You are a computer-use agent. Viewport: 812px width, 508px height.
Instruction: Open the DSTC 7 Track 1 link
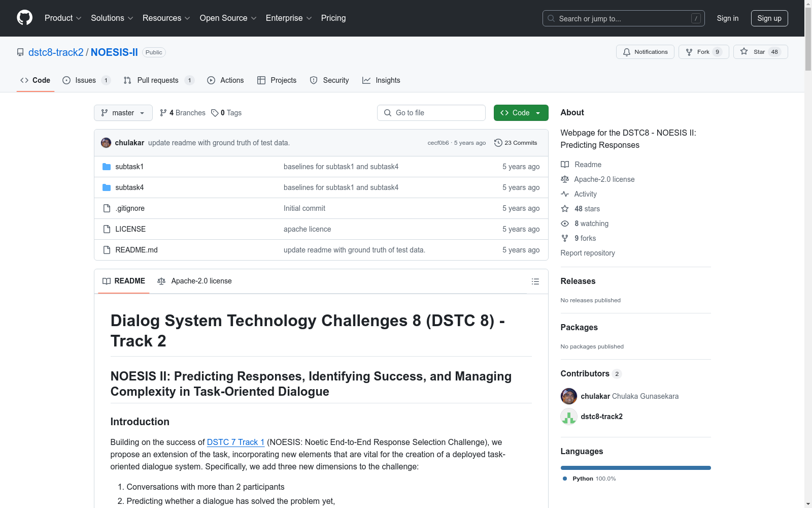point(235,442)
